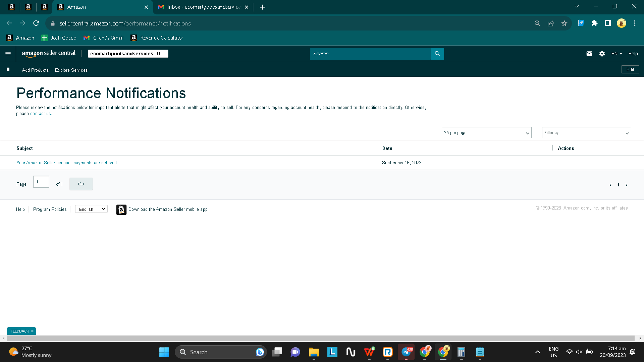Open the Filter by dropdown
This screenshot has height=362, width=644.
pos(586,133)
